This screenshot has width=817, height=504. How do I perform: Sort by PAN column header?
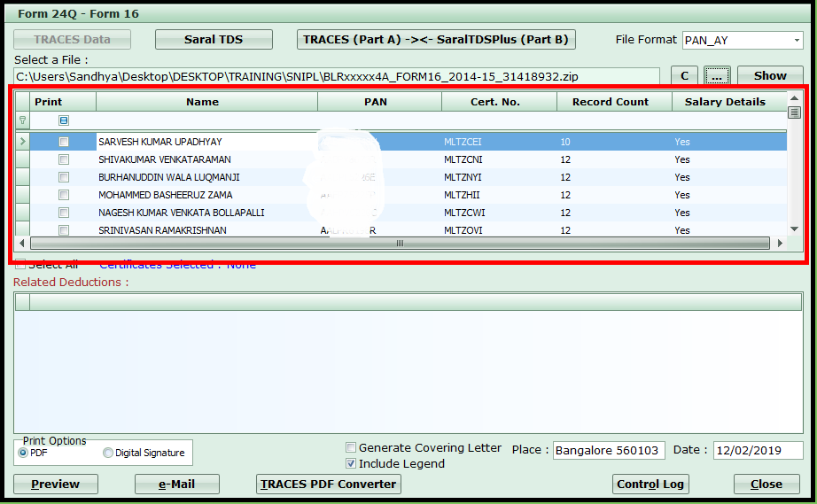(380, 102)
